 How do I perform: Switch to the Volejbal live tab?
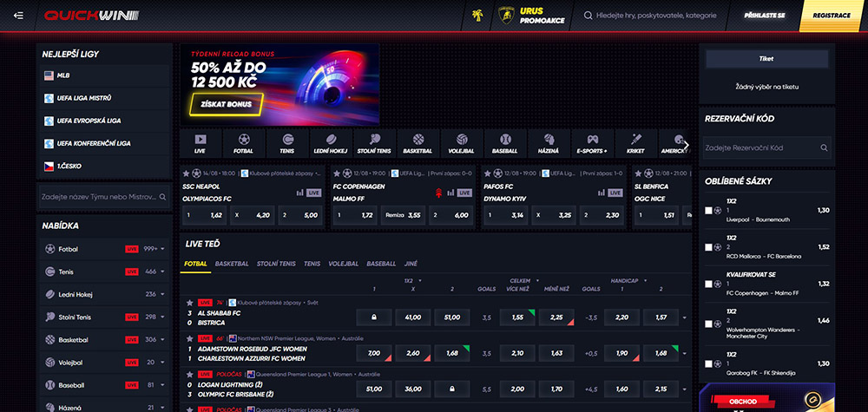click(x=343, y=264)
